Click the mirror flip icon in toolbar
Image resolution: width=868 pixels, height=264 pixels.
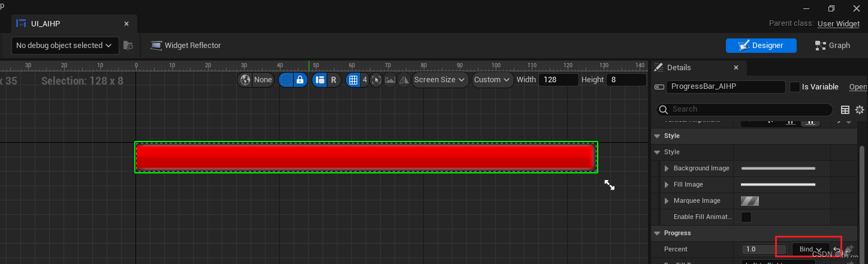404,79
